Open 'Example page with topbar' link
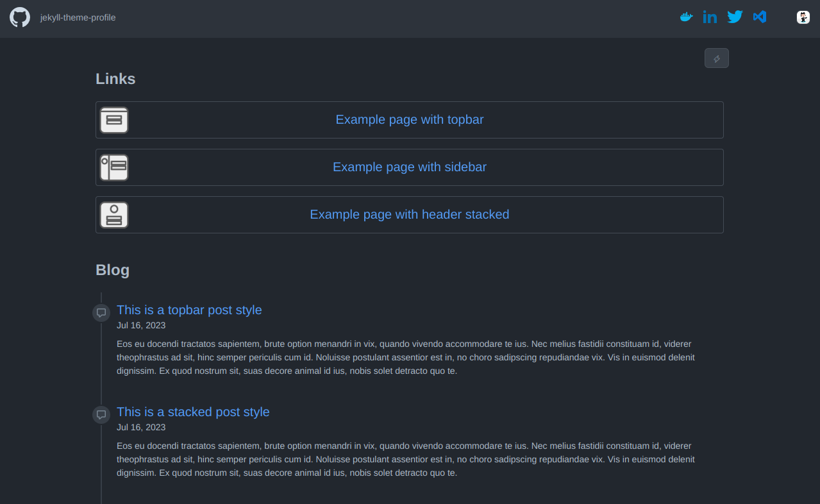This screenshot has width=820, height=504. (x=409, y=120)
